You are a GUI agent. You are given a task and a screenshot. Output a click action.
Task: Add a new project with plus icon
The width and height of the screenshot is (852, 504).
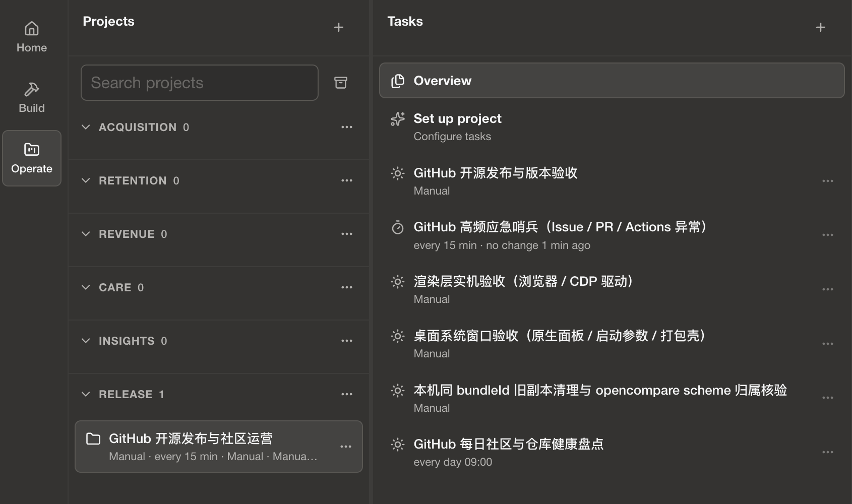[x=339, y=27]
